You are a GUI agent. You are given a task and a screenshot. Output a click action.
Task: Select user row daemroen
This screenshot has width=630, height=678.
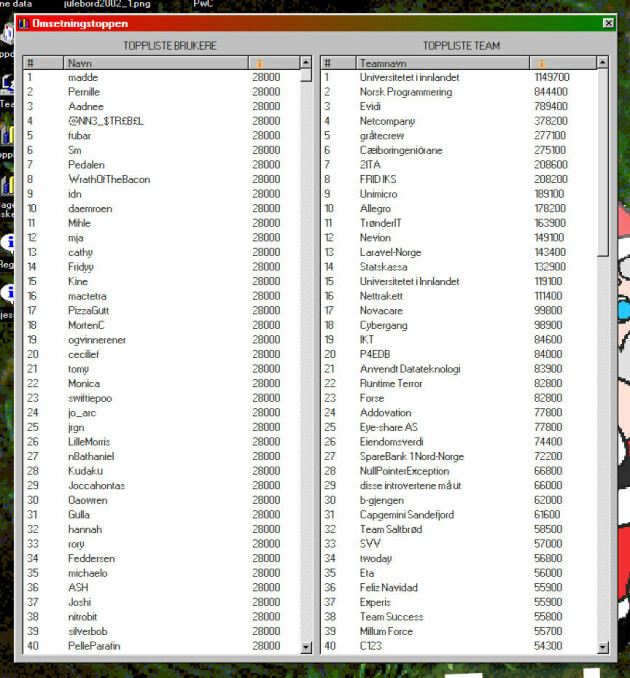[x=162, y=208]
